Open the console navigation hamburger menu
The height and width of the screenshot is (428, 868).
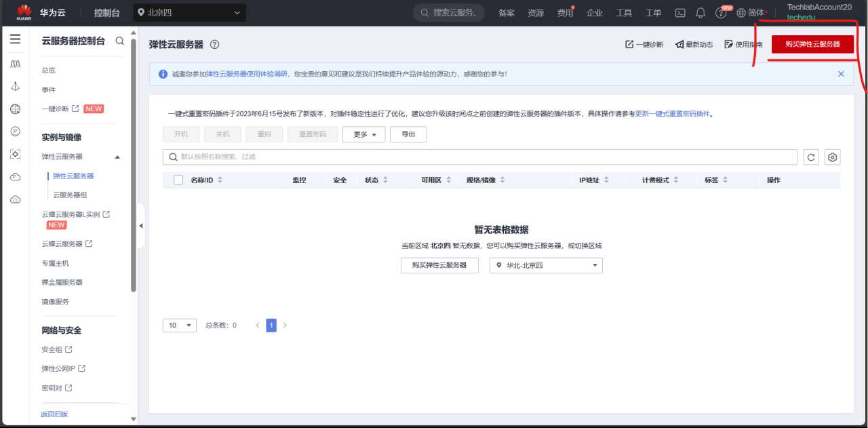pos(15,39)
